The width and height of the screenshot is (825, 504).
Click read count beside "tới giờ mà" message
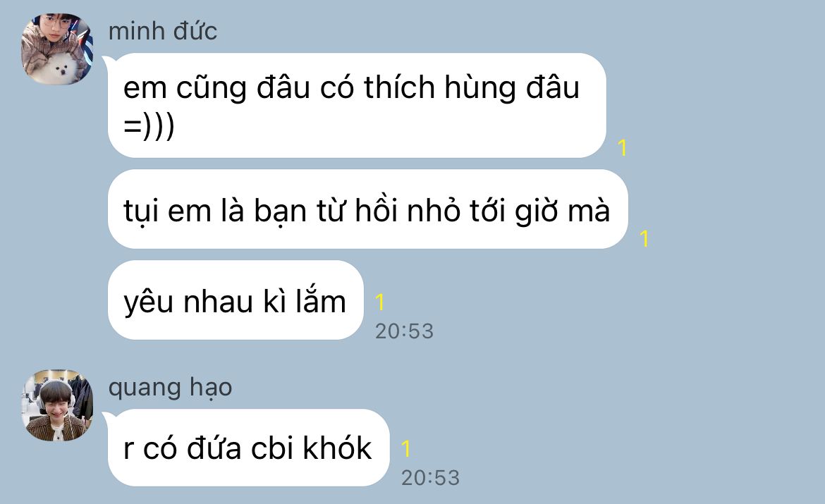pos(644,239)
